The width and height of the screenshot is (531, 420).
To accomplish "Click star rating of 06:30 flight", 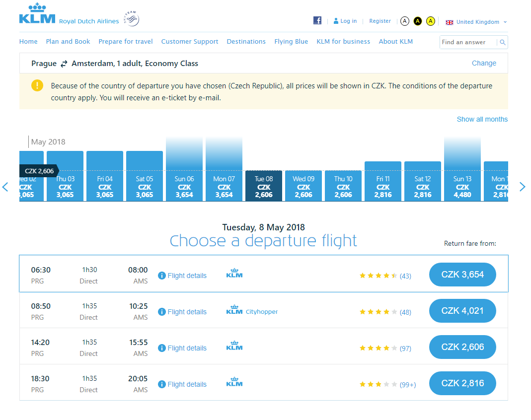I will point(379,276).
